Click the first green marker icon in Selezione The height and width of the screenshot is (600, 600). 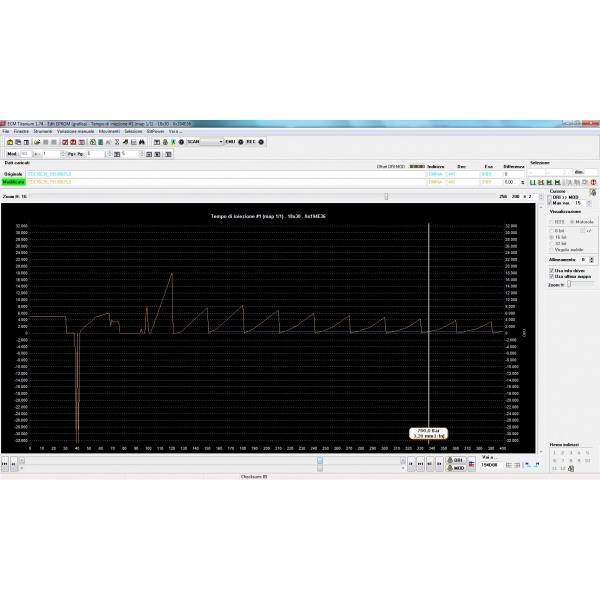point(533,182)
